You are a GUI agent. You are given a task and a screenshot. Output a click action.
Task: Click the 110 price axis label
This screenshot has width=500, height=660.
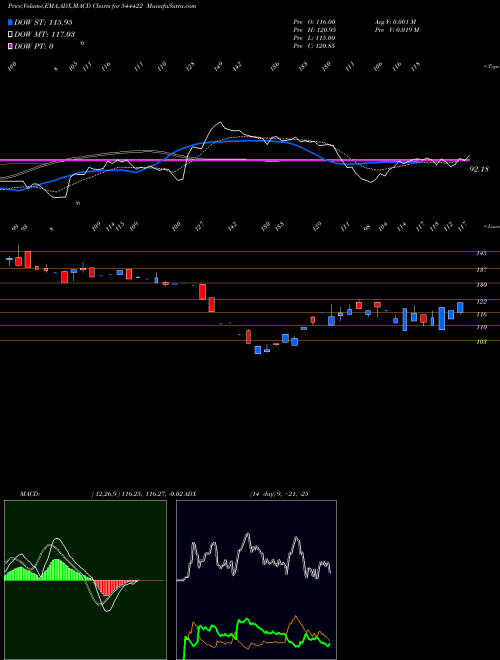(x=481, y=327)
